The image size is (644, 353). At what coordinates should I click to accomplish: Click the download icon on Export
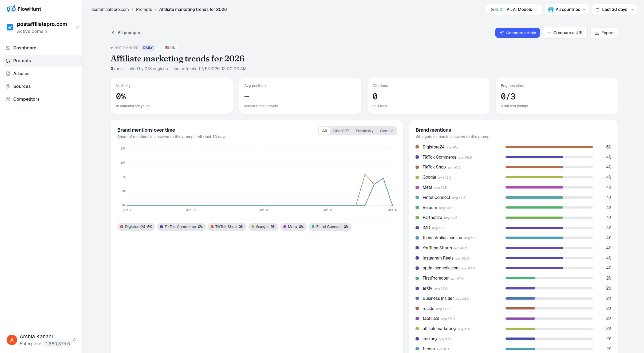coord(597,33)
